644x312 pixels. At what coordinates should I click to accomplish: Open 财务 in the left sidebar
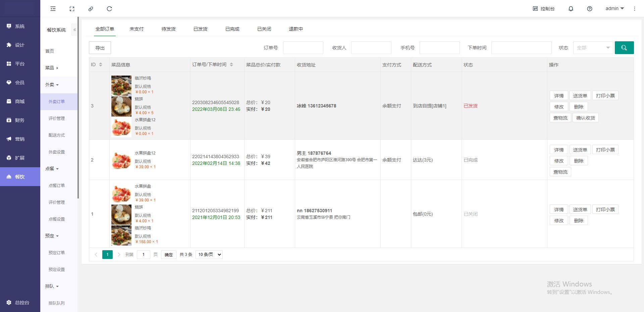pos(19,120)
